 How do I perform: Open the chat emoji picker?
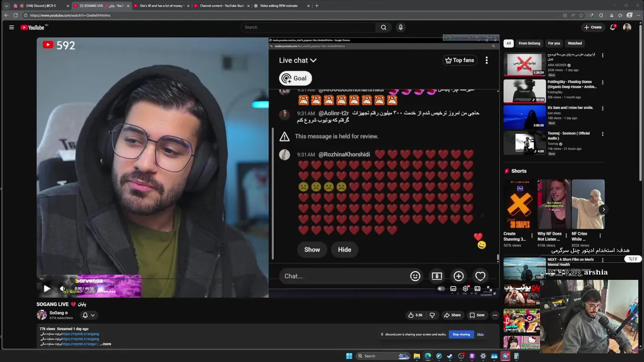(x=415, y=276)
